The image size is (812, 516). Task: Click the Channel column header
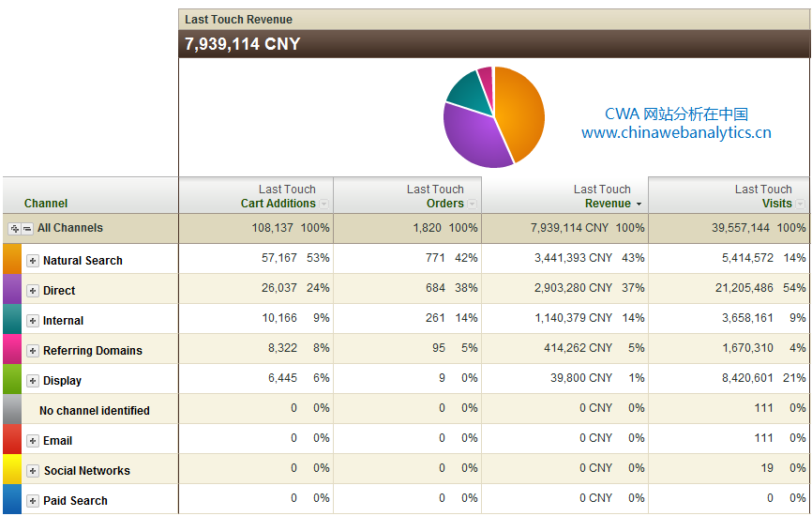46,204
